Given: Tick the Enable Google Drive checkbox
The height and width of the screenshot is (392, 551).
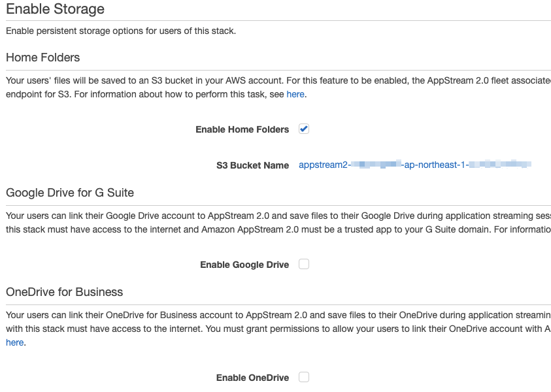Looking at the screenshot, I should tap(304, 264).
